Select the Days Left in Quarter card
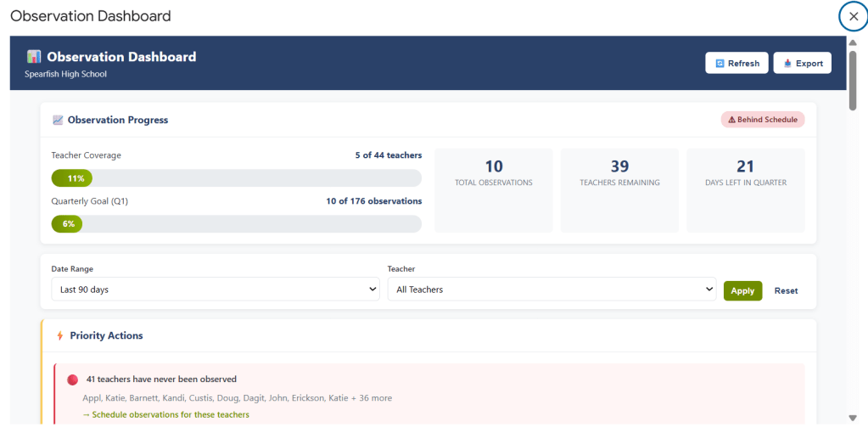This screenshot has height=433, width=868. (x=745, y=190)
